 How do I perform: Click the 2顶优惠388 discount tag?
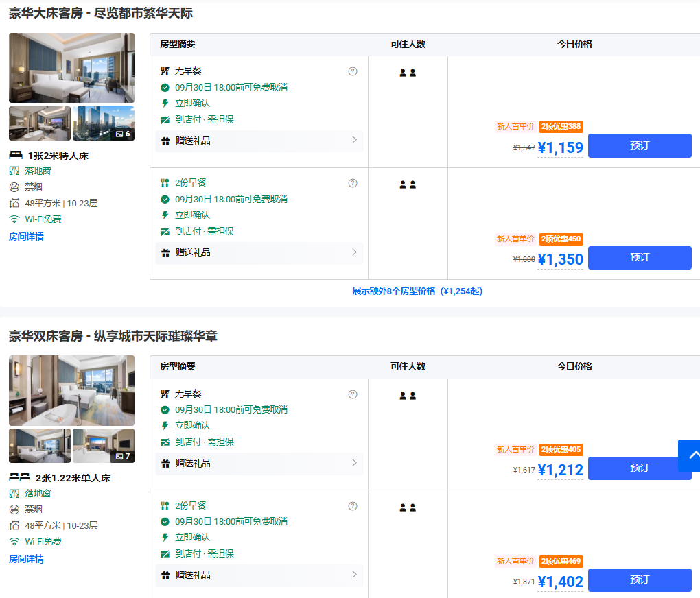coord(561,126)
